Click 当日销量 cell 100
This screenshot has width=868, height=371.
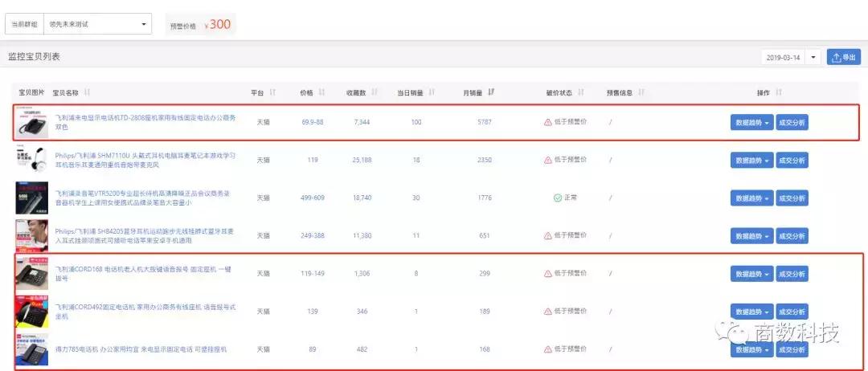coord(416,122)
